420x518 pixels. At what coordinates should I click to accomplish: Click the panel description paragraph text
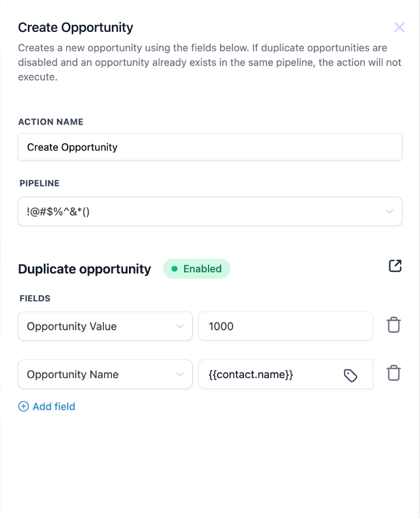210,62
